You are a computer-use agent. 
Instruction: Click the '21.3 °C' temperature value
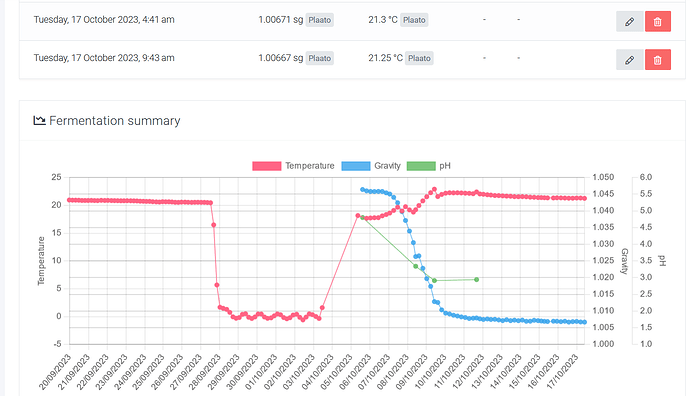[383, 20]
